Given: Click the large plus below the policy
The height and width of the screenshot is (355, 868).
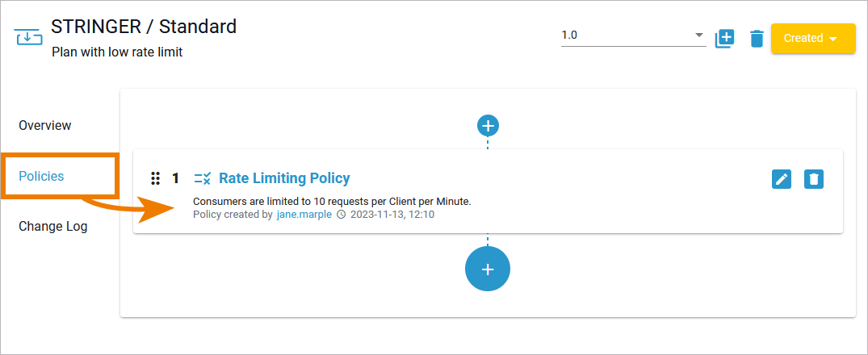Looking at the screenshot, I should pyautogui.click(x=488, y=269).
